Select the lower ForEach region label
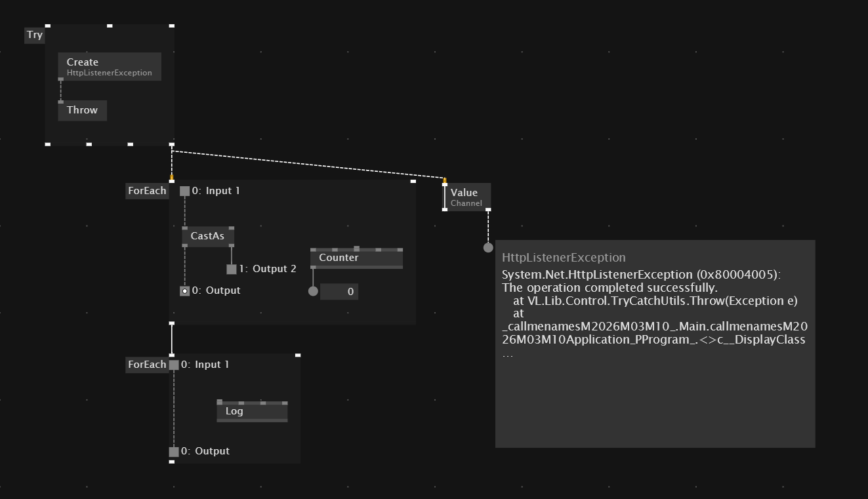The height and width of the screenshot is (499, 868). click(x=147, y=365)
